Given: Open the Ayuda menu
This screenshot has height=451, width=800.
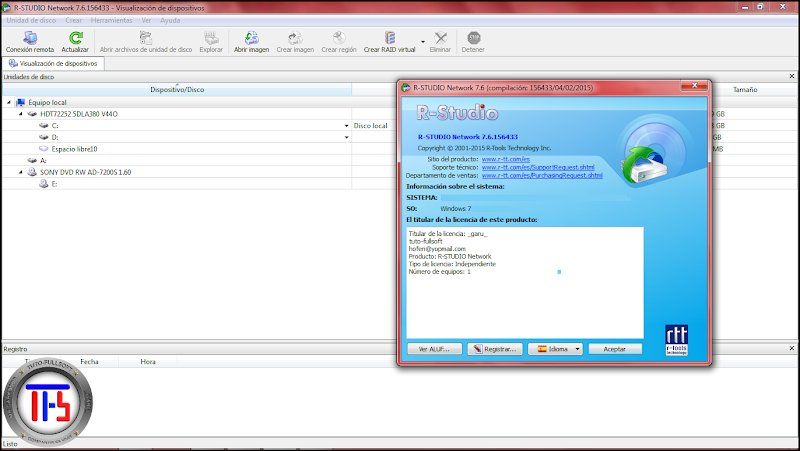Looking at the screenshot, I should pos(170,20).
